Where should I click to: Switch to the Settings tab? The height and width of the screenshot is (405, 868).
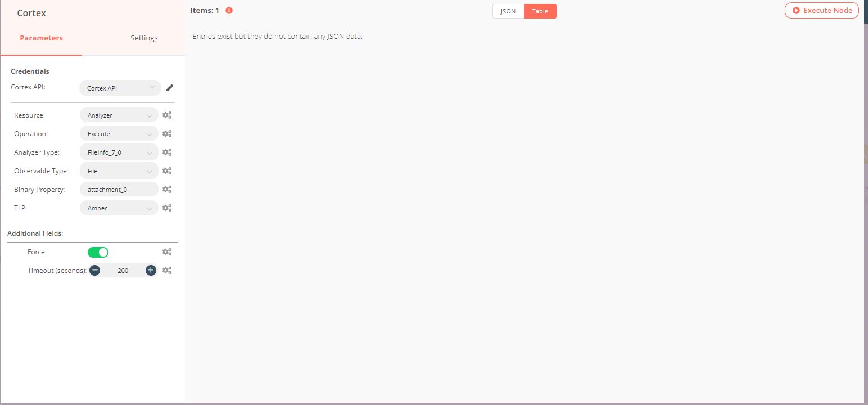pyautogui.click(x=144, y=38)
